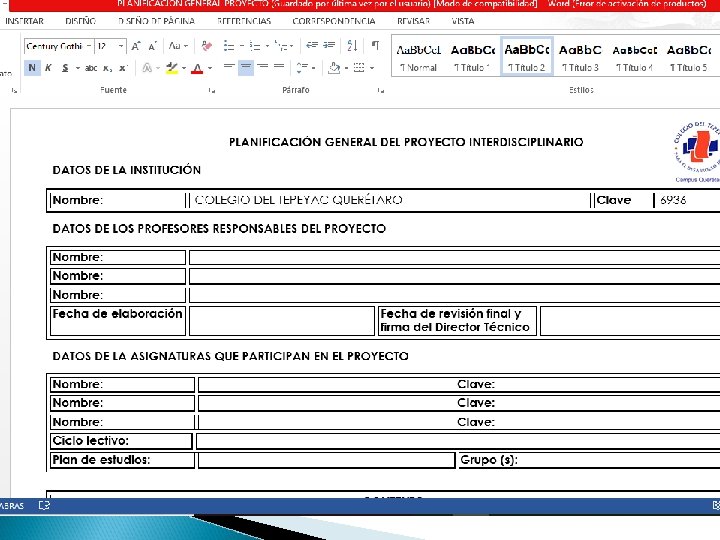Open the INSERTAR tab
The image size is (720, 540).
click(24, 21)
